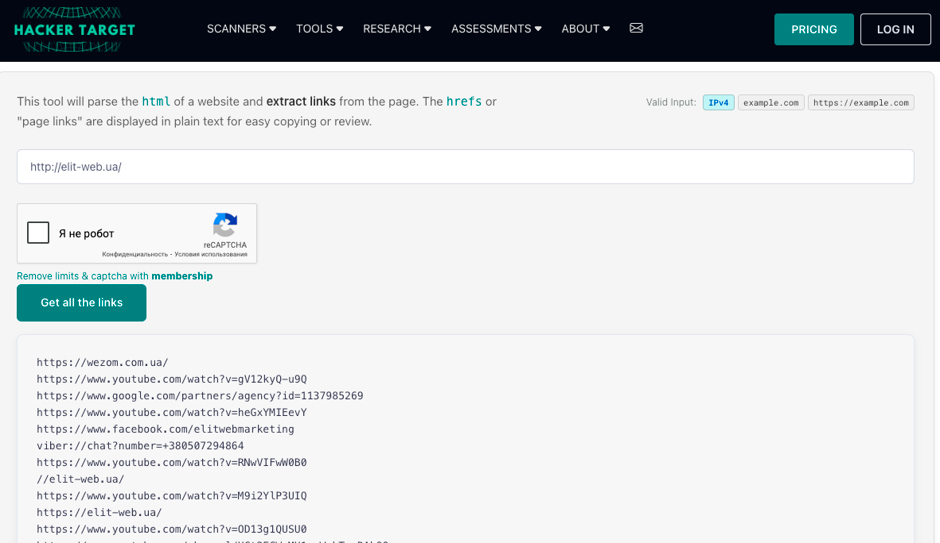Open the captcha 'Конфиденциальность' privacy link
This screenshot has height=543, width=940.
pos(135,254)
